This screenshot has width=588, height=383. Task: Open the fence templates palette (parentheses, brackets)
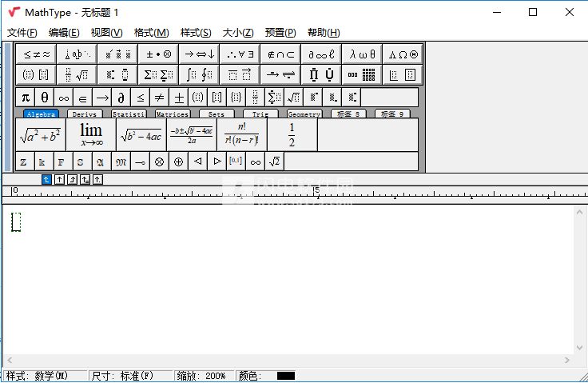(x=37, y=74)
